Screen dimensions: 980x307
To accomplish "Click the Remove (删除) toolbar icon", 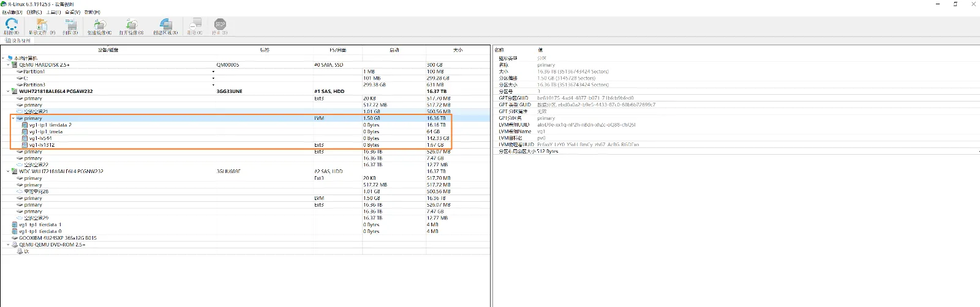I will tap(195, 25).
